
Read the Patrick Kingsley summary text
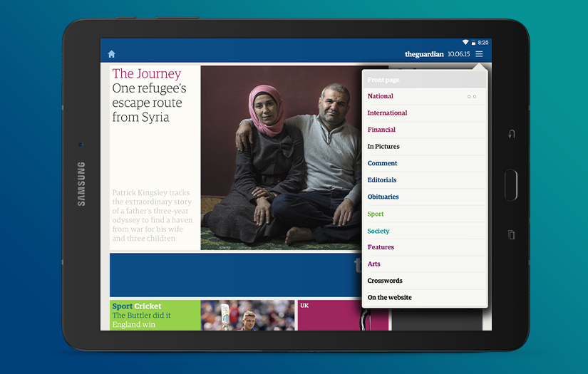click(x=152, y=215)
